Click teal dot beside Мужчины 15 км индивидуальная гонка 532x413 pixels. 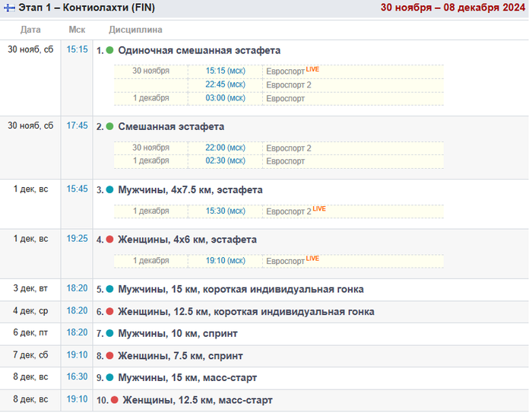point(109,289)
